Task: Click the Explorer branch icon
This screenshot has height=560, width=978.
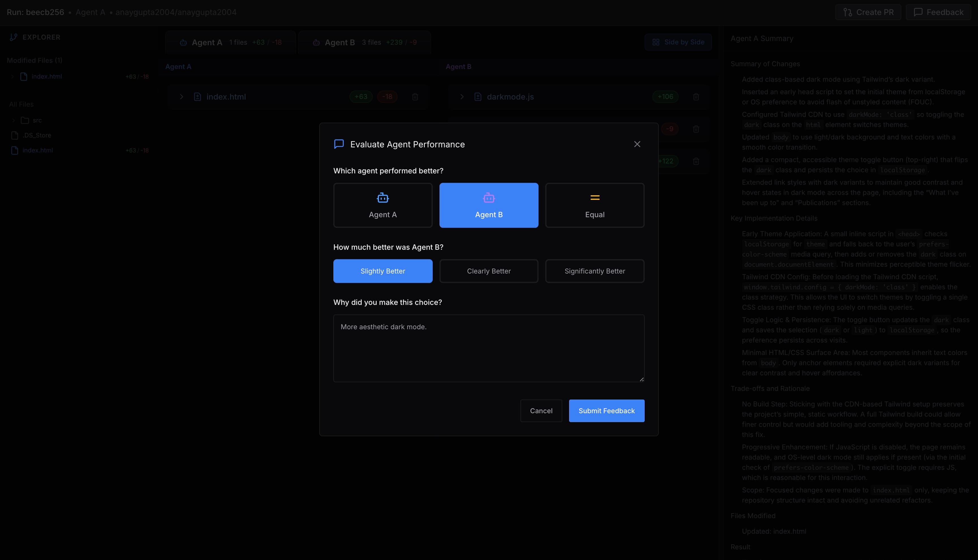Action: [14, 37]
